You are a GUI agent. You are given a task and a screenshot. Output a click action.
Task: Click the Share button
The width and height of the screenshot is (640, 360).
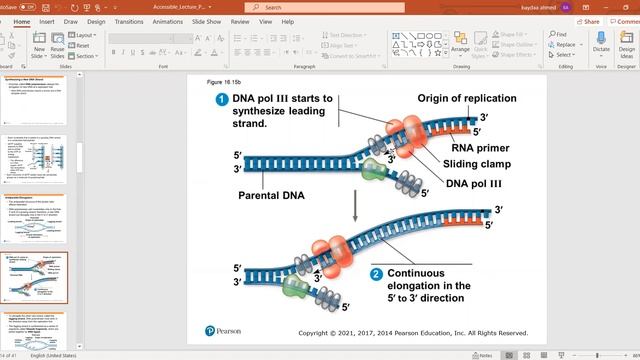coord(588,22)
